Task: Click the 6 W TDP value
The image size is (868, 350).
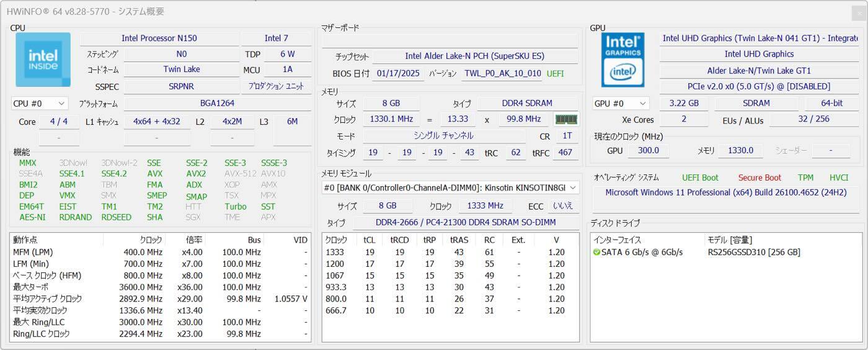Action: coord(287,54)
